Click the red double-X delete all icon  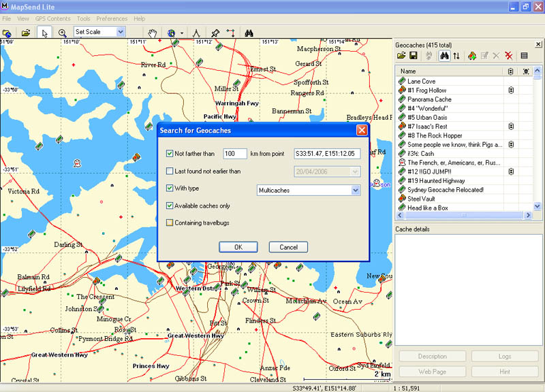coord(508,55)
